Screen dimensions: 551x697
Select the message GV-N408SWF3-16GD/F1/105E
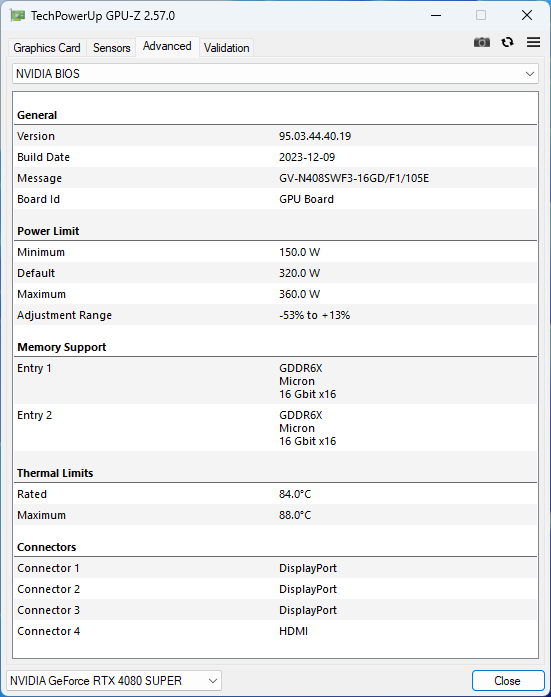(x=354, y=178)
